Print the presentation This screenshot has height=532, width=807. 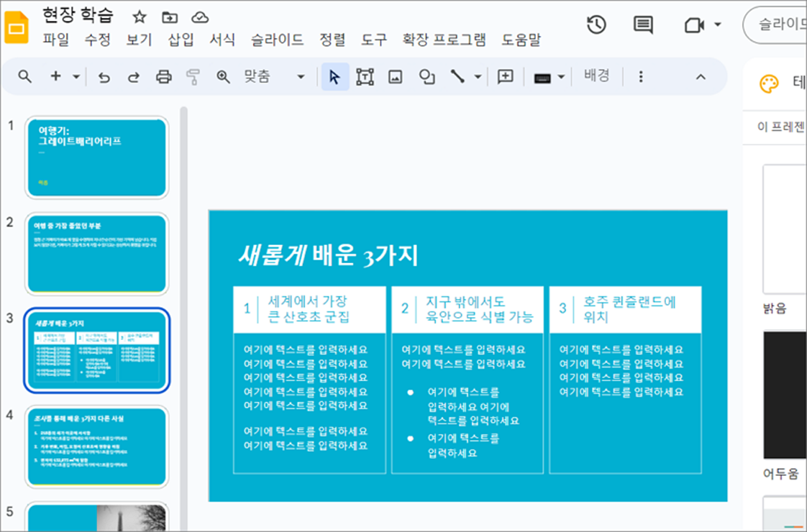(164, 77)
